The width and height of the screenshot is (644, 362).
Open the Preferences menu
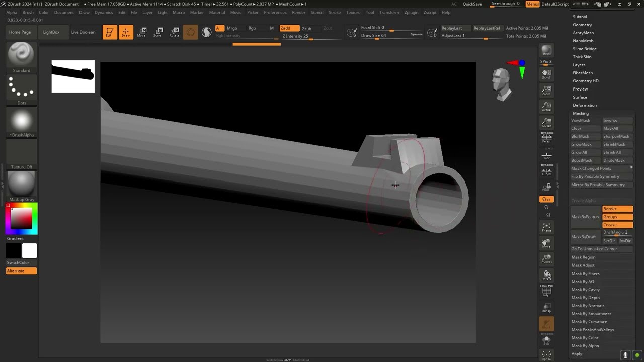click(275, 12)
